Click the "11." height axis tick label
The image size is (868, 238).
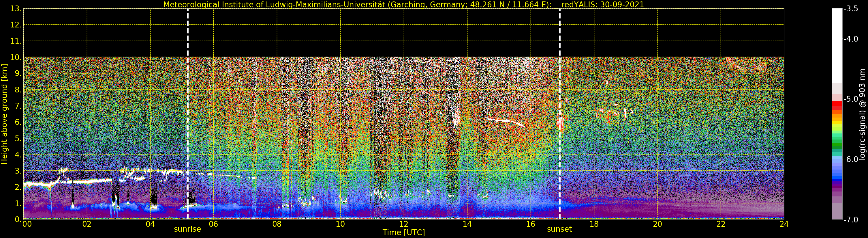[16, 41]
